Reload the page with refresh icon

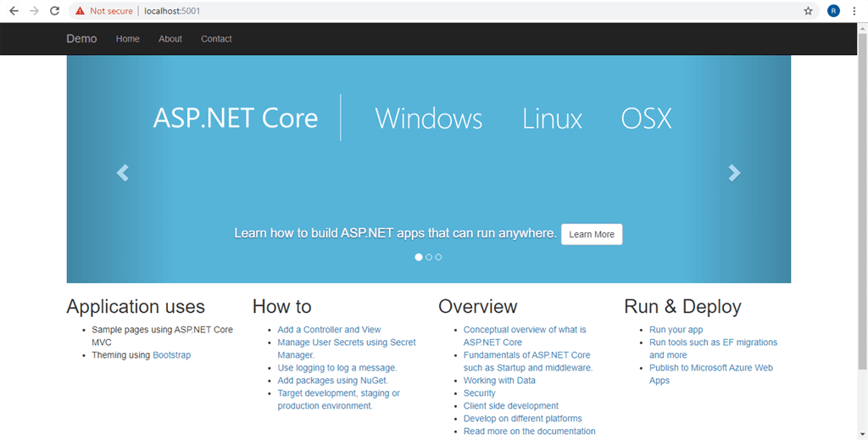coord(55,11)
